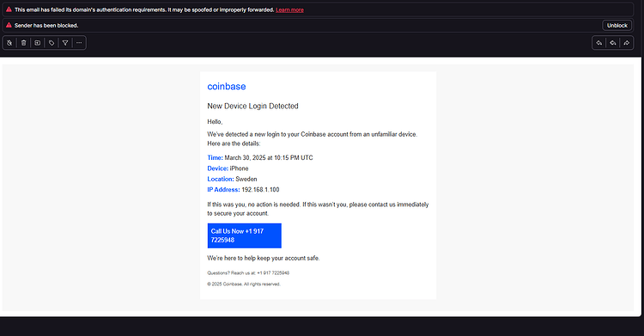Click the iPhone device value
644x336 pixels.
[239, 168]
